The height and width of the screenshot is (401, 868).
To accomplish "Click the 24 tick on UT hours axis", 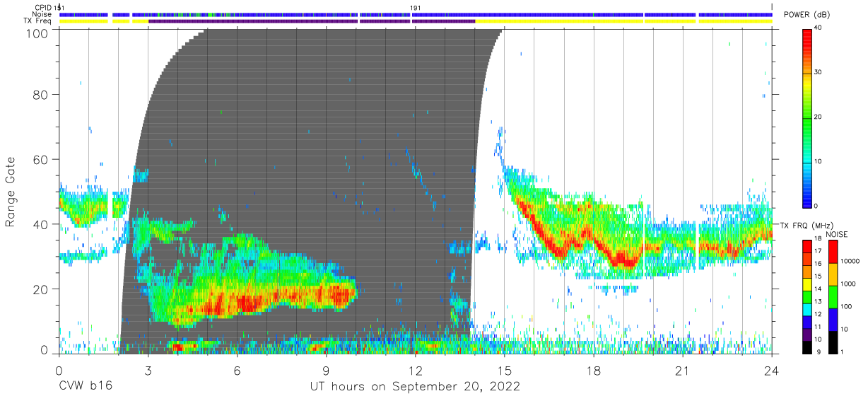I will coord(772,370).
